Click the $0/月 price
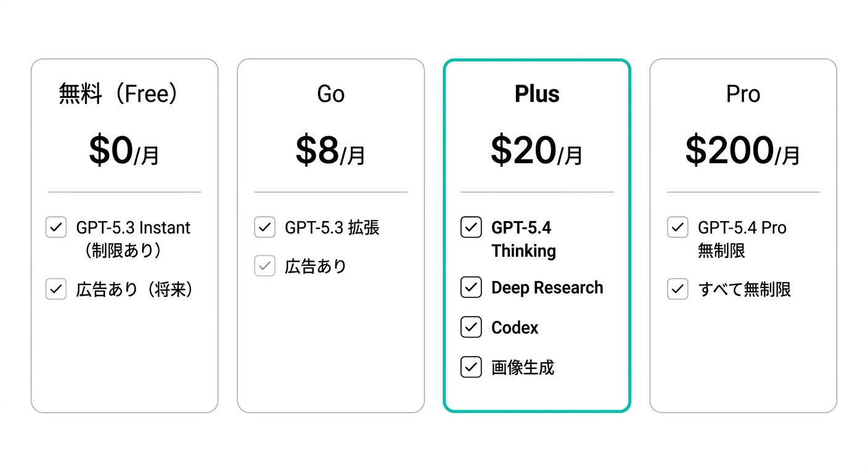This screenshot has height=473, width=868. coord(124,151)
